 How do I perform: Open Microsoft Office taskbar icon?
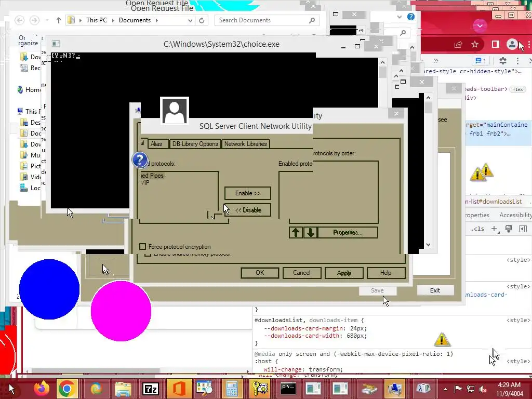pos(179,389)
